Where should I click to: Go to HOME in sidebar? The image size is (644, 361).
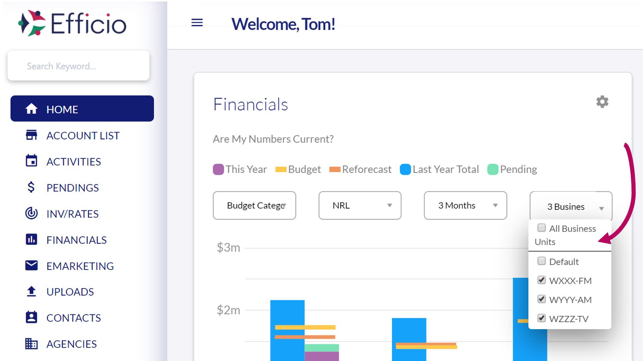point(82,109)
